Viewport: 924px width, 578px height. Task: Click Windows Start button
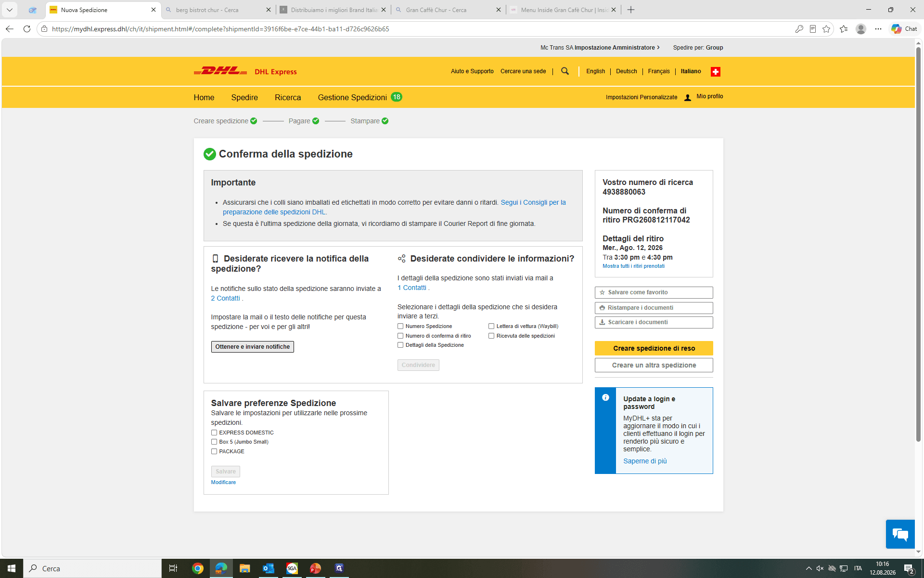(x=12, y=568)
